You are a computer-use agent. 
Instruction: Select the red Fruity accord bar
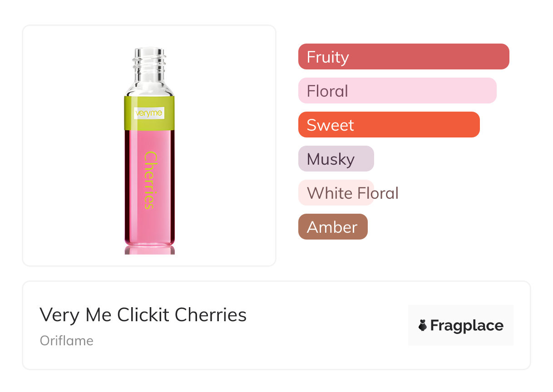click(403, 57)
